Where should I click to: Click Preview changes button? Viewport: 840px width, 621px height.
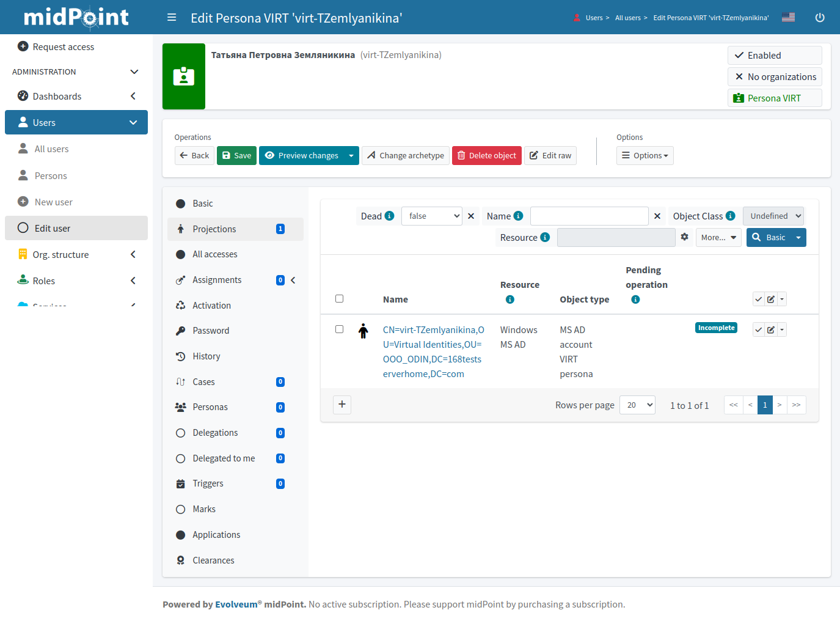(301, 155)
